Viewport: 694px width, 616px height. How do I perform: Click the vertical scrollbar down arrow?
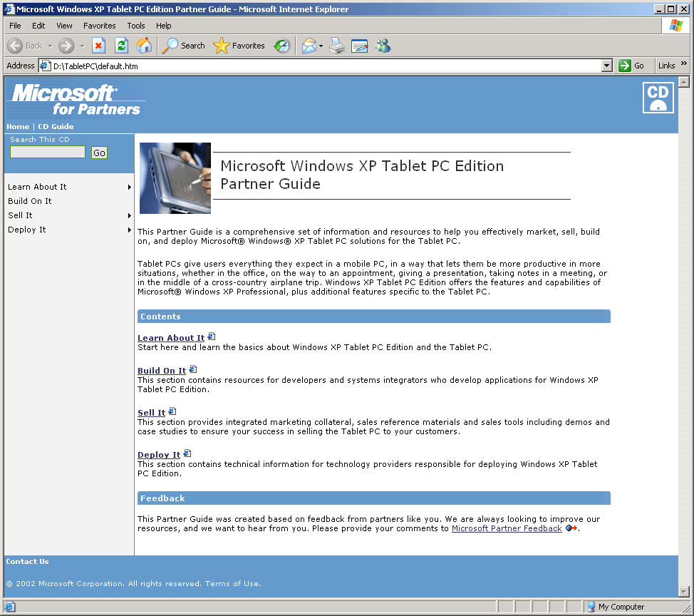[685, 592]
